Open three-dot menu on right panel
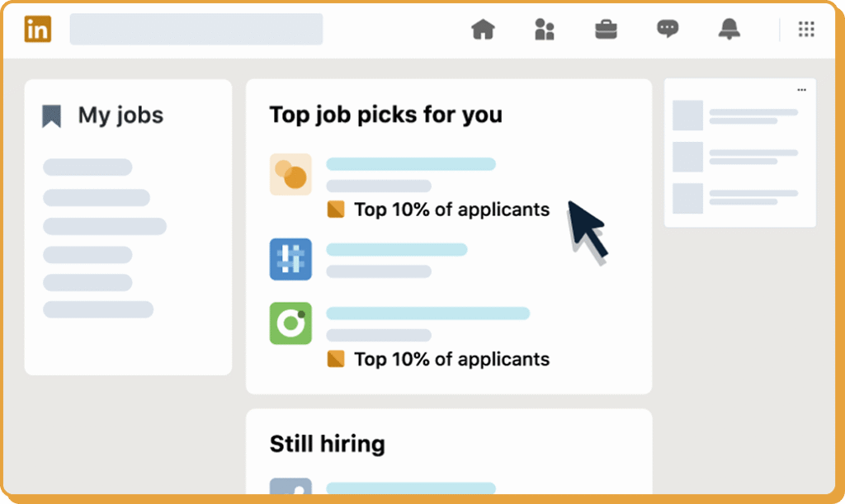 pyautogui.click(x=801, y=89)
